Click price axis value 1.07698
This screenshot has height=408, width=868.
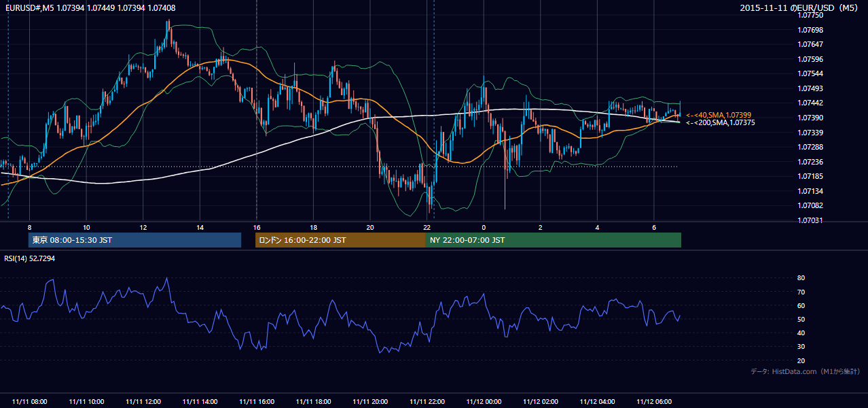click(x=812, y=30)
